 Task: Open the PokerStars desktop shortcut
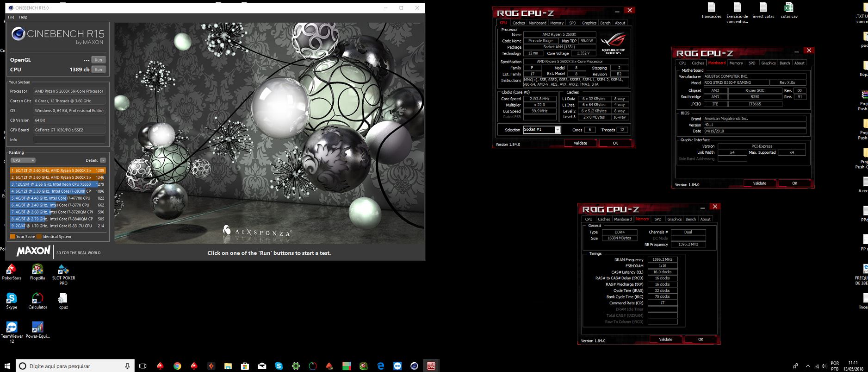point(12,272)
